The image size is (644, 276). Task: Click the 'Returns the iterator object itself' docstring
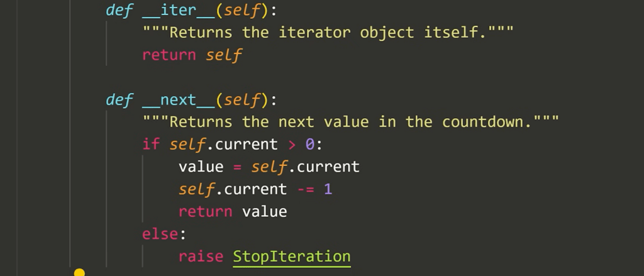coord(328,32)
